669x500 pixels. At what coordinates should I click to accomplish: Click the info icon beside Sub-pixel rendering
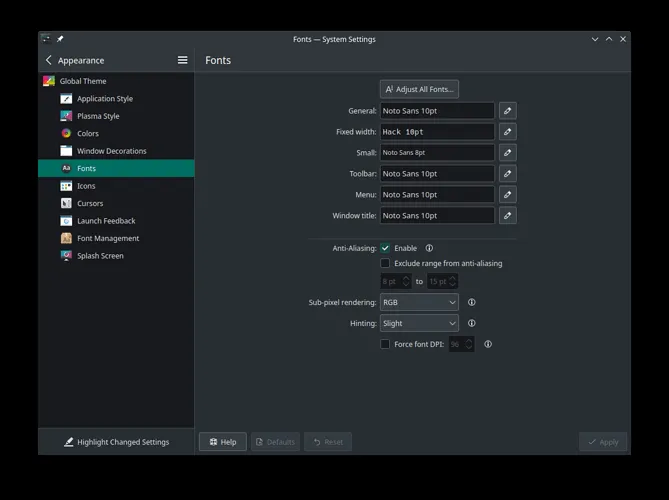[x=472, y=302]
